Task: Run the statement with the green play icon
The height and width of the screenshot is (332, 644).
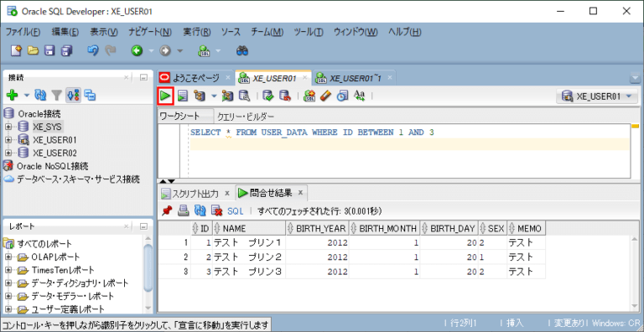Action: (x=165, y=96)
